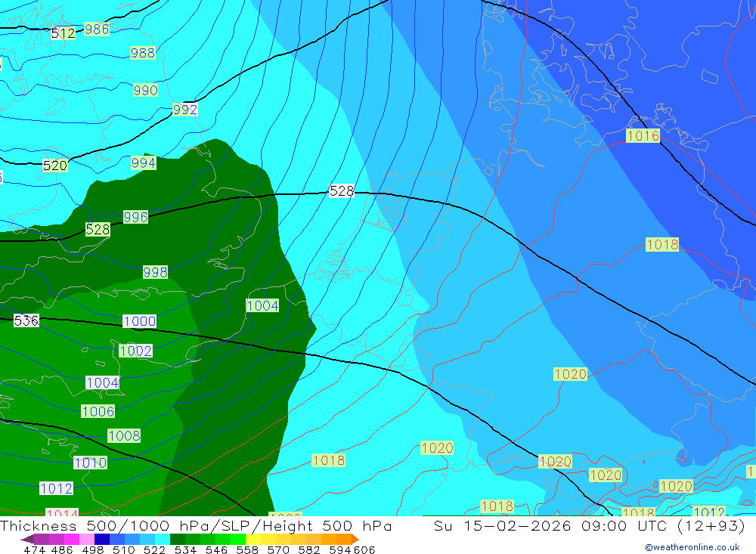Click the 1000 isobar label
Screen dimensions: 756x554
pyautogui.click(x=140, y=321)
